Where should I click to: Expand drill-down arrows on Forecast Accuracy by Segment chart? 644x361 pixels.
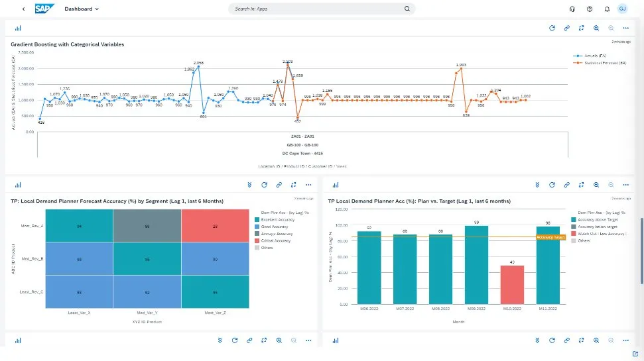tap(249, 185)
